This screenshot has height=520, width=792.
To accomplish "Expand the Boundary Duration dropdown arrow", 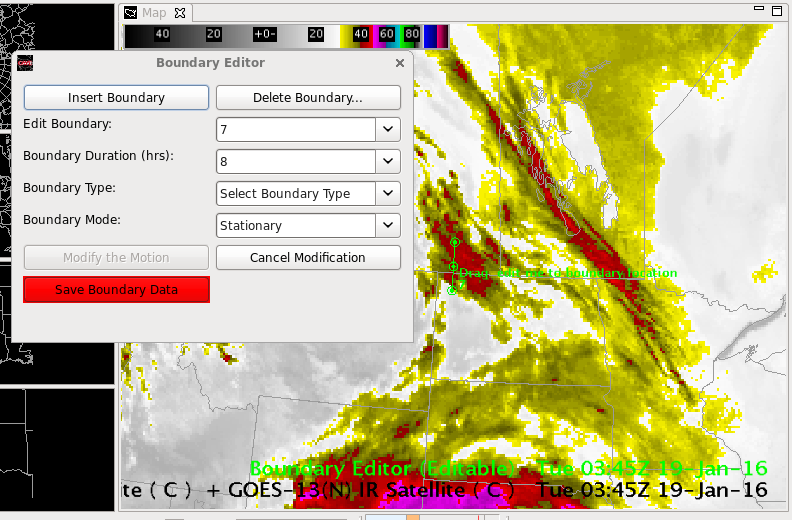I will 388,161.
